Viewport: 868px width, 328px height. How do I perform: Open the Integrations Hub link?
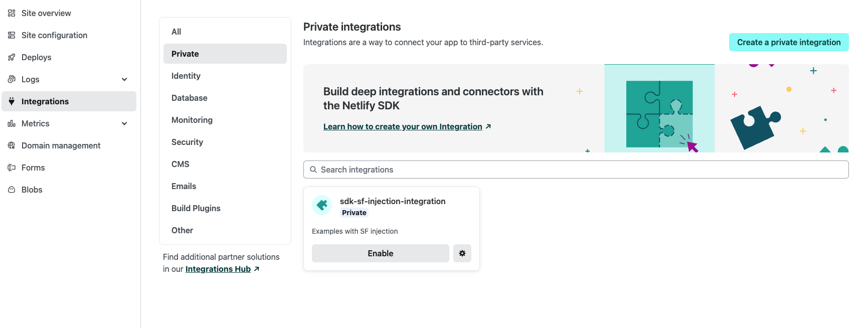tap(218, 269)
